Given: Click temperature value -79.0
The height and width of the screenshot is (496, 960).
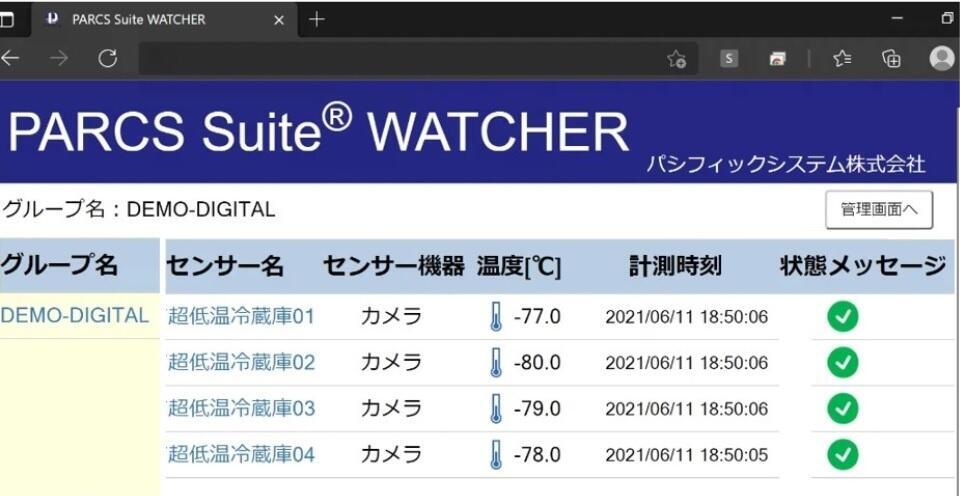Looking at the screenshot, I should [x=537, y=409].
